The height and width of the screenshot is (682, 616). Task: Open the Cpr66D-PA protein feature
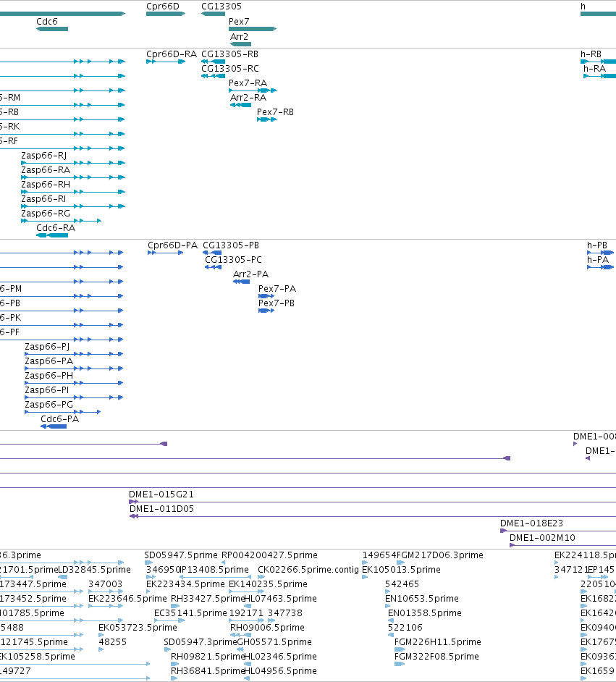165,253
